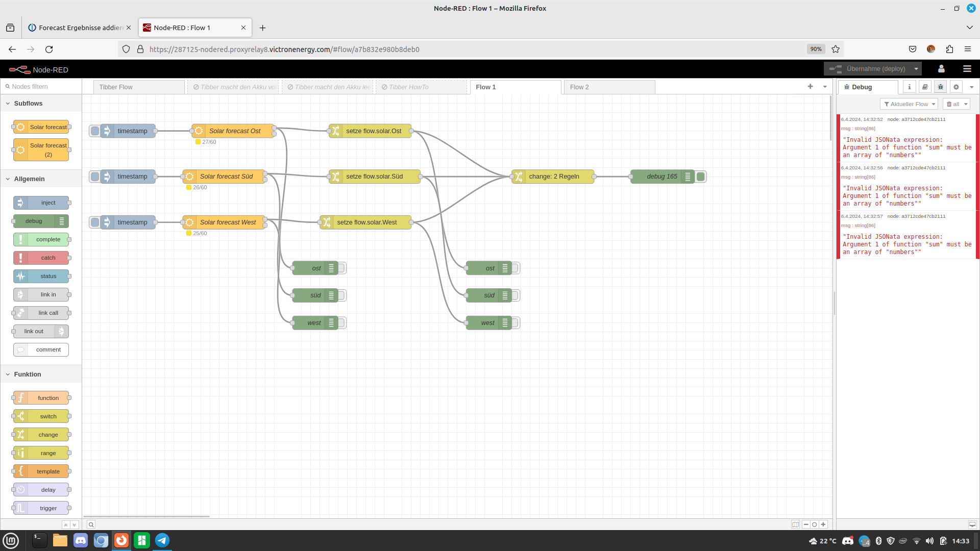This screenshot has height=551, width=980.
Task: Open Telegram from the taskbar
Action: click(162, 540)
